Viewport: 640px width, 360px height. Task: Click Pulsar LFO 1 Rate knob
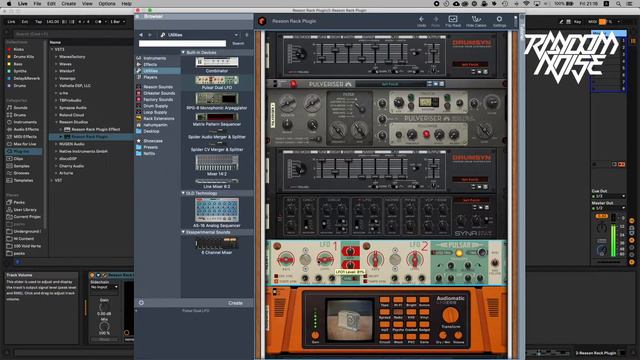tap(286, 259)
